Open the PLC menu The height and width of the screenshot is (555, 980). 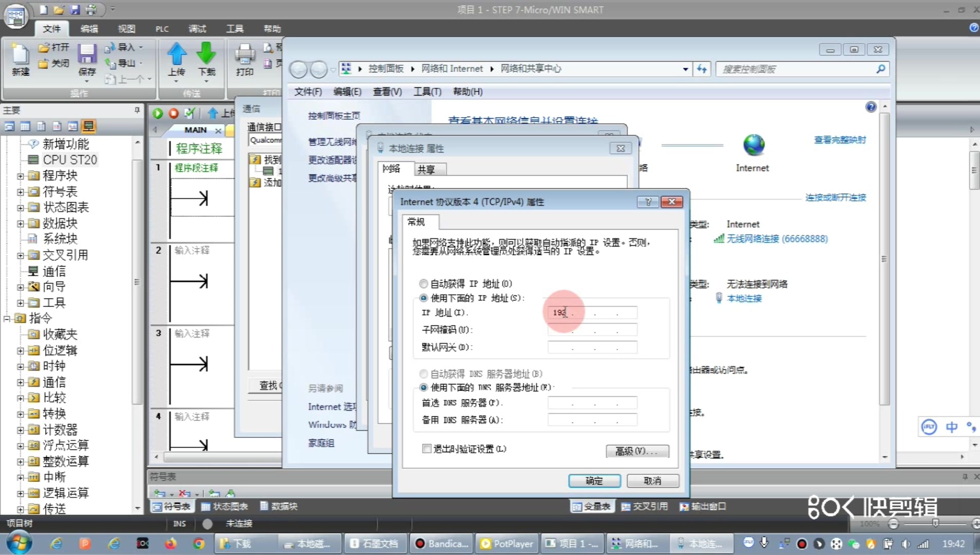(x=161, y=29)
